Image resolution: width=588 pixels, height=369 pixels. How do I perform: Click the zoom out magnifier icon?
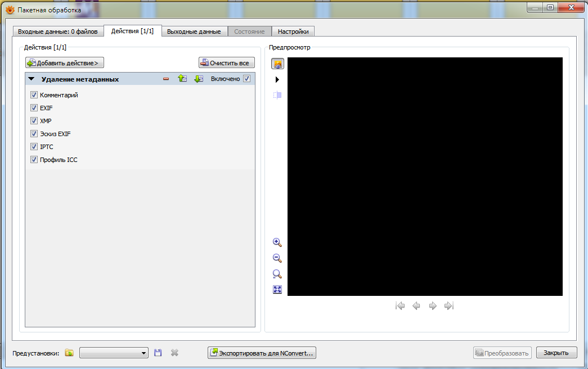click(277, 258)
